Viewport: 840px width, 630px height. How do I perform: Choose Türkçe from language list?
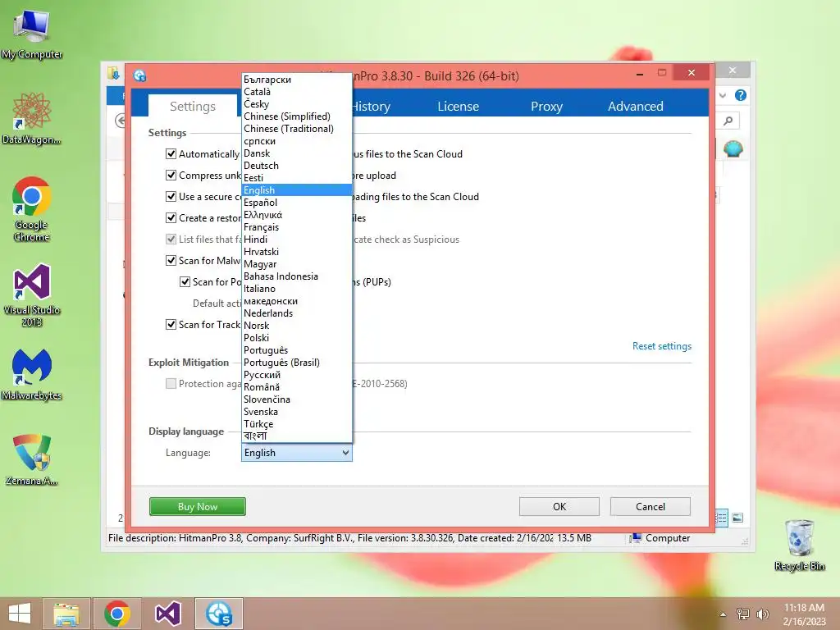[x=297, y=424]
